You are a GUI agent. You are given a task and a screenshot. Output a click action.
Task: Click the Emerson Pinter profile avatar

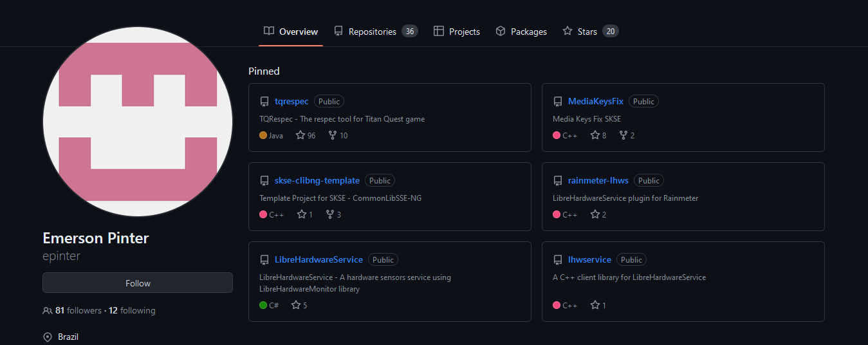[x=138, y=122]
